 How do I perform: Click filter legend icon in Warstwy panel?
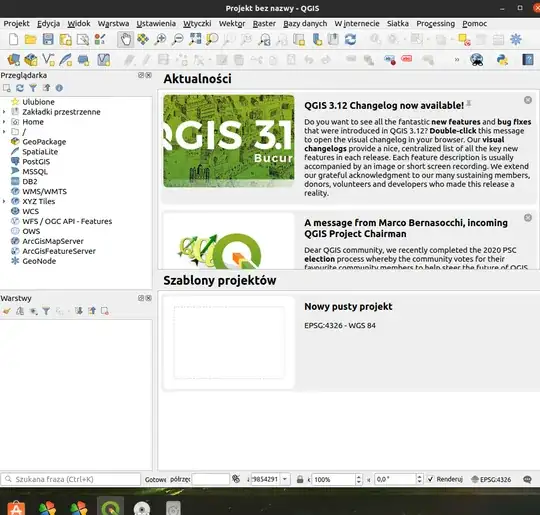(46, 311)
